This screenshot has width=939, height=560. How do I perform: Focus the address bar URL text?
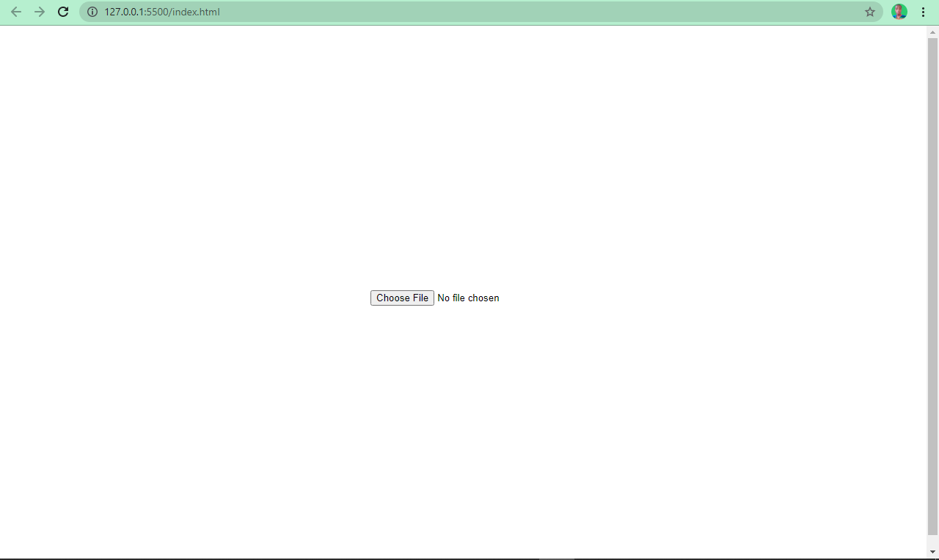coord(161,12)
